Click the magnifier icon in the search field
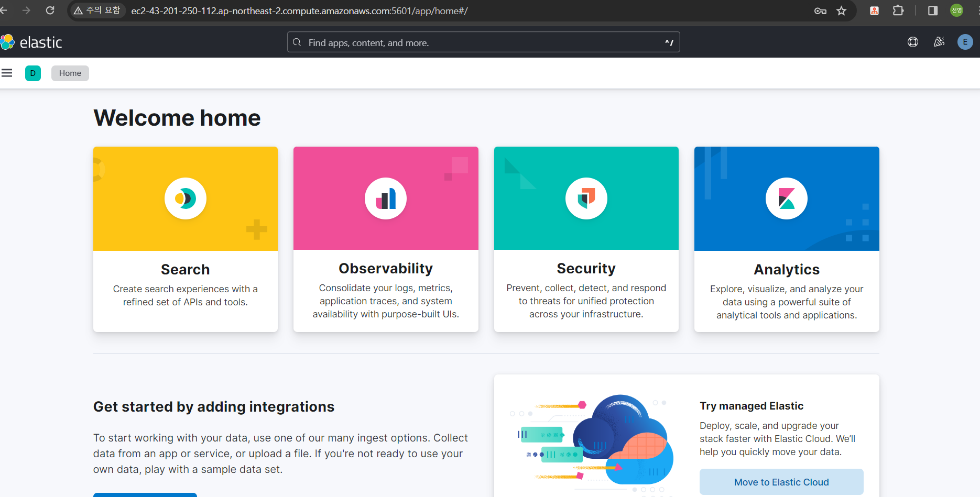Image resolution: width=980 pixels, height=497 pixels. click(297, 42)
